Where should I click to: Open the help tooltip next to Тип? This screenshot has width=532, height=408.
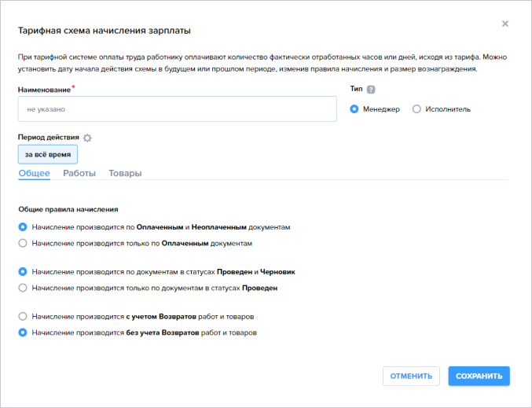pos(371,90)
